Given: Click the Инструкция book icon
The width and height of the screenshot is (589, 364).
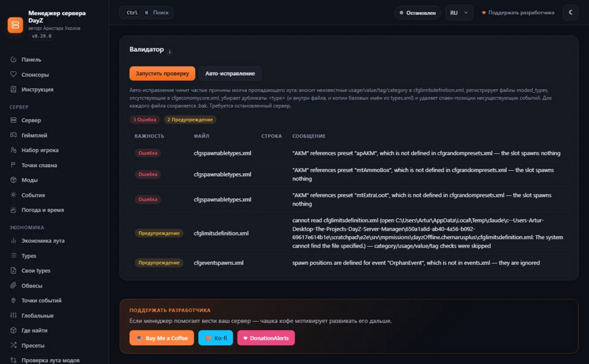Looking at the screenshot, I should coord(14,90).
